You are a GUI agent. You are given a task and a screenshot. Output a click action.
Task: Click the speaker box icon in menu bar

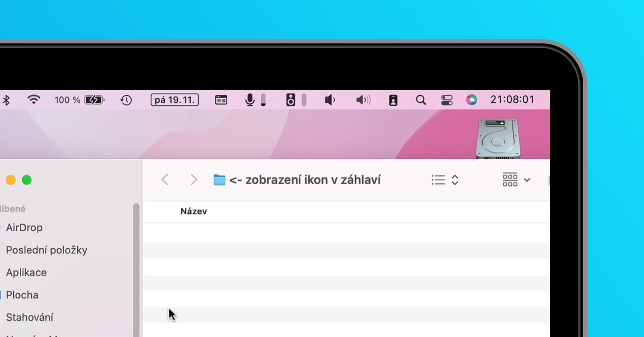click(x=291, y=100)
